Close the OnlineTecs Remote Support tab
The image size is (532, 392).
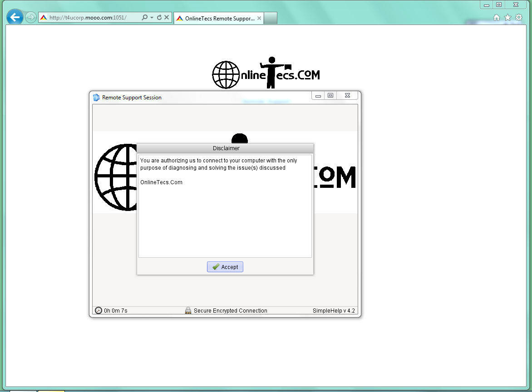coord(259,18)
